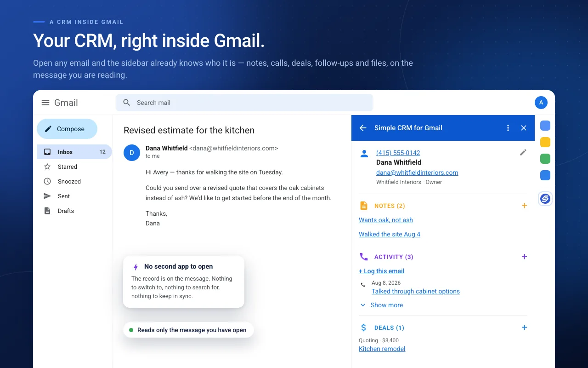Open the account avatar labeled A
This screenshot has height=368, width=588.
[x=541, y=103]
